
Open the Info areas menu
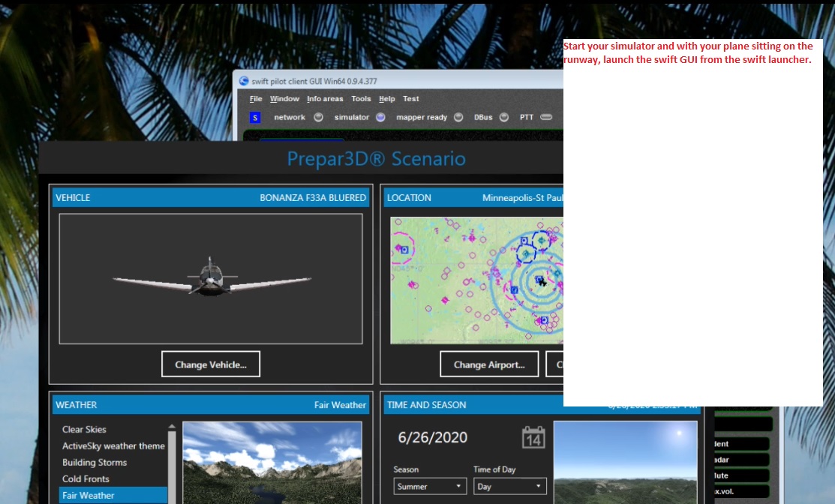coord(325,99)
